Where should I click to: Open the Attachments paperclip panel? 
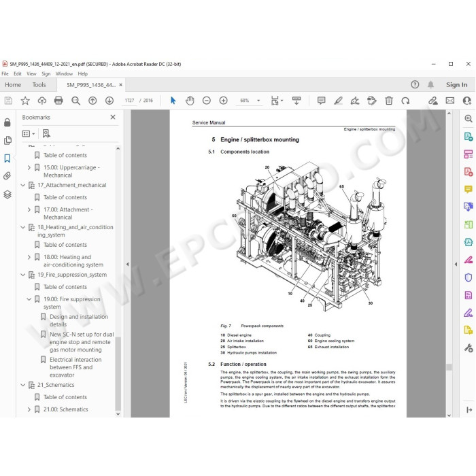tap(7, 175)
